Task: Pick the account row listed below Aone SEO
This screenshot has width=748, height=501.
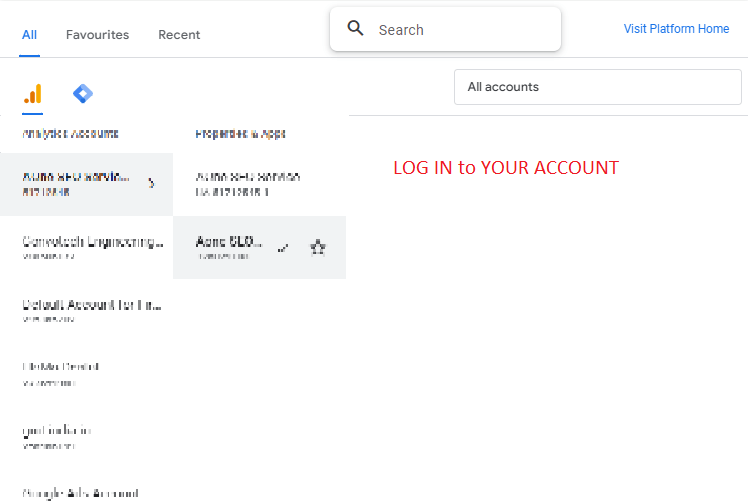Action: click(86, 247)
